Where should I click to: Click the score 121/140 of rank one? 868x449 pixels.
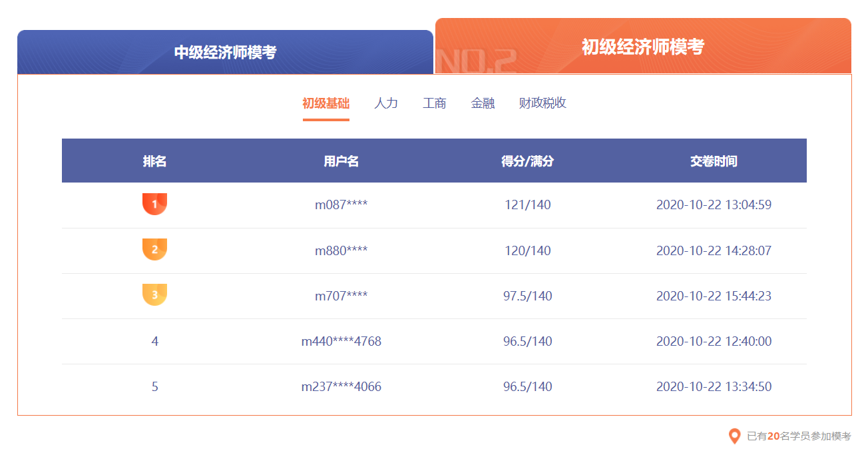(x=528, y=205)
